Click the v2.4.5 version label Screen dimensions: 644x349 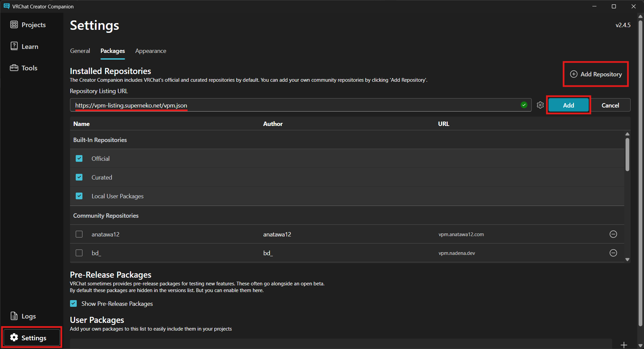click(x=623, y=25)
